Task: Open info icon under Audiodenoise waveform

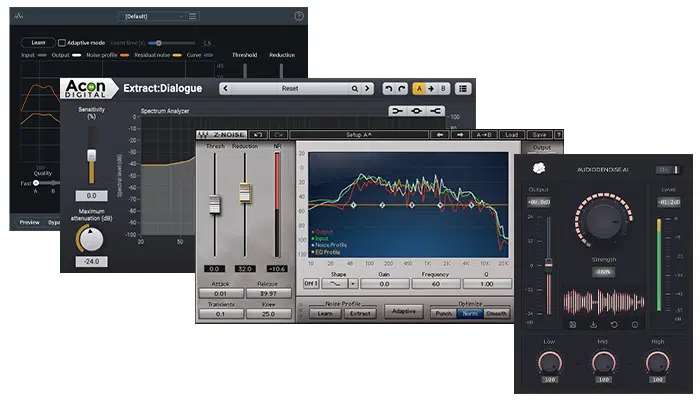Action: (635, 325)
